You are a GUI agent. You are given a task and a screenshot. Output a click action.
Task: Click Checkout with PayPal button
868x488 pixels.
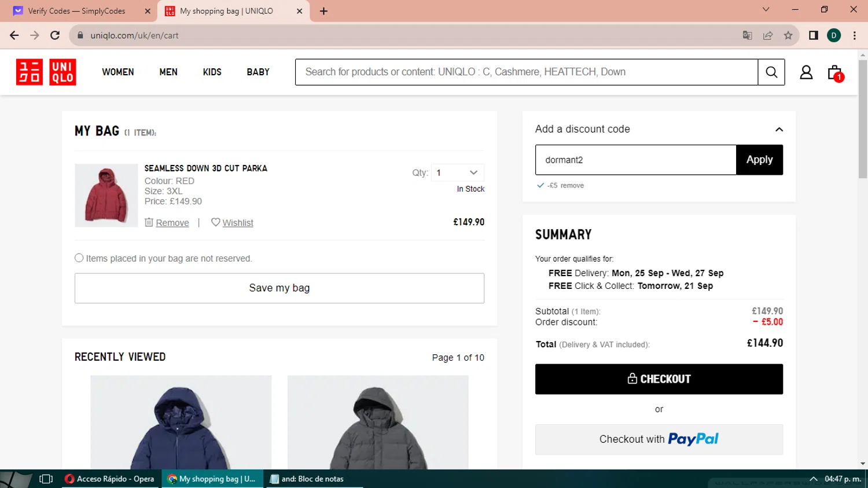(659, 439)
